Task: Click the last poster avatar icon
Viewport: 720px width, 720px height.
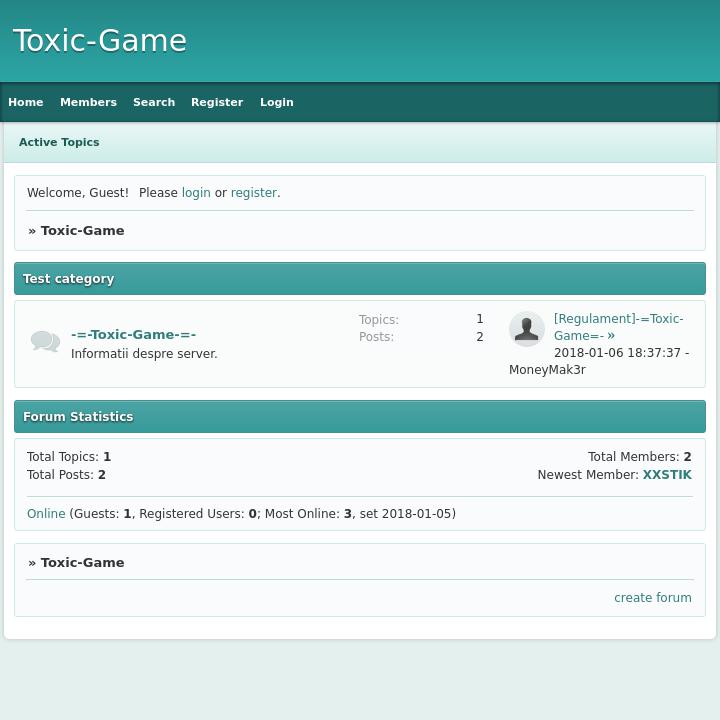Action: (x=526, y=329)
